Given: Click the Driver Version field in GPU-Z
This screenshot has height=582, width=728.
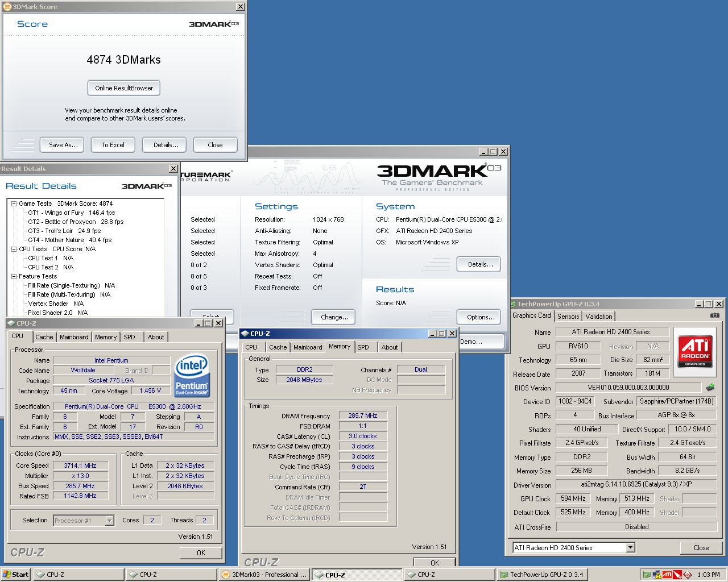Looking at the screenshot, I should point(636,484).
